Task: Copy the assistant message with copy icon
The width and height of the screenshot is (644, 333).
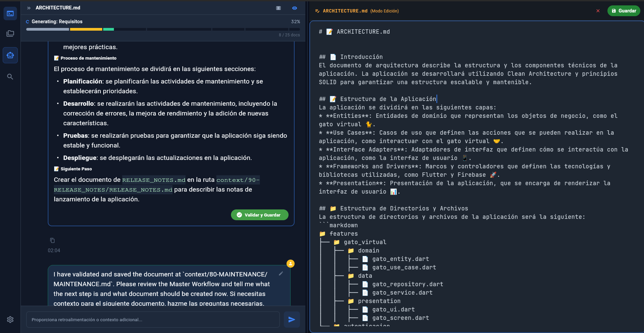Action: (52, 240)
